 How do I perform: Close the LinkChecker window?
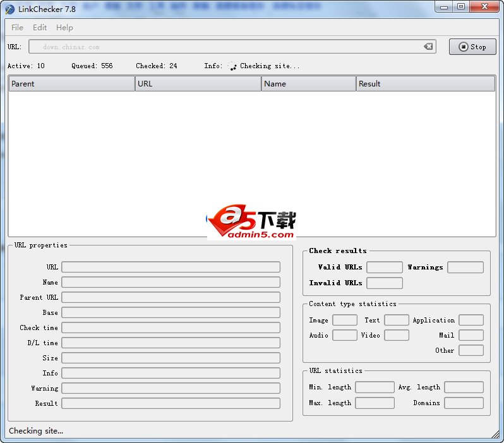(484, 7)
